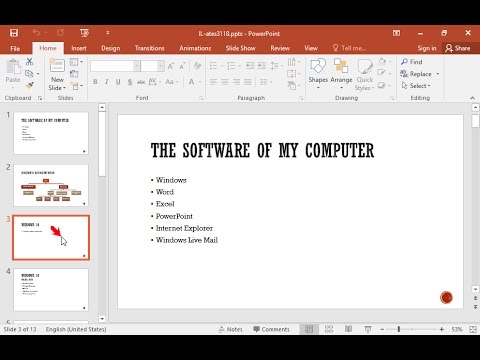The width and height of the screenshot is (480, 360).
Task: Select Normal view in the status bar
Action: pos(309,329)
